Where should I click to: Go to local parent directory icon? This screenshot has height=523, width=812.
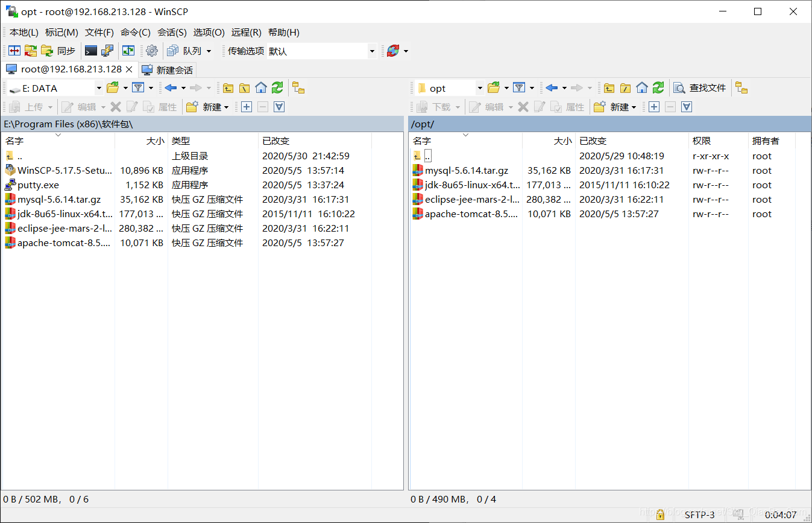coord(228,88)
